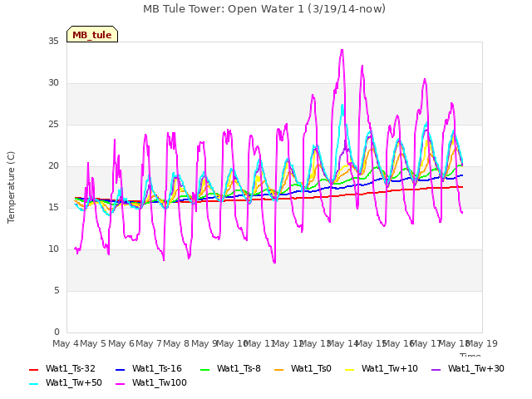
Task: Click the chart title MB Tule Tower
Action: pos(264,9)
